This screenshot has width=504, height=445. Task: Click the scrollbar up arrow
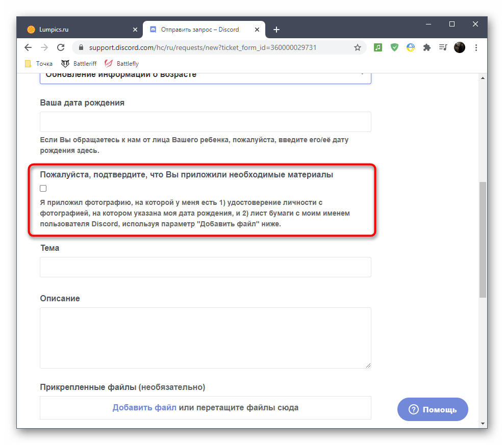(483, 78)
